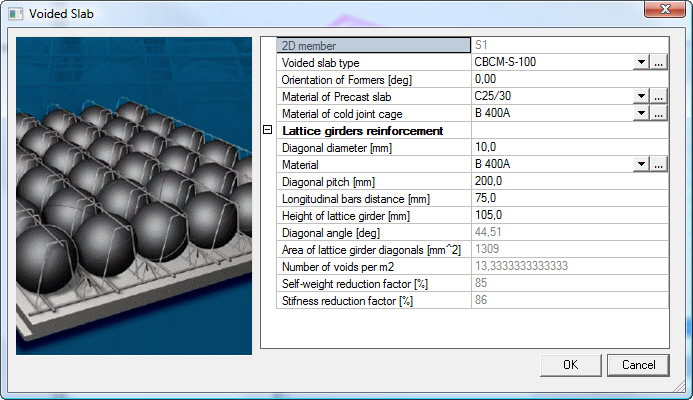The image size is (693, 400).
Task: Expand the Voided slab type dropdown
Action: point(641,62)
